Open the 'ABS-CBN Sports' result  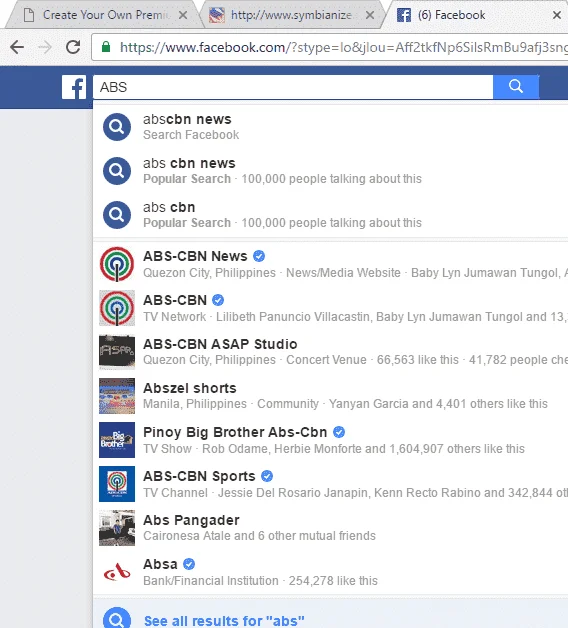(330, 484)
